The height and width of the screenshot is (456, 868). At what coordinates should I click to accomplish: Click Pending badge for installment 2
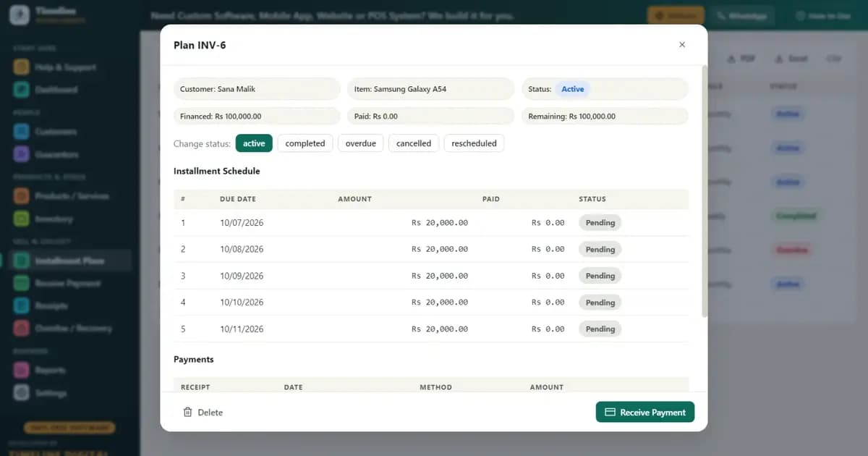tap(600, 249)
